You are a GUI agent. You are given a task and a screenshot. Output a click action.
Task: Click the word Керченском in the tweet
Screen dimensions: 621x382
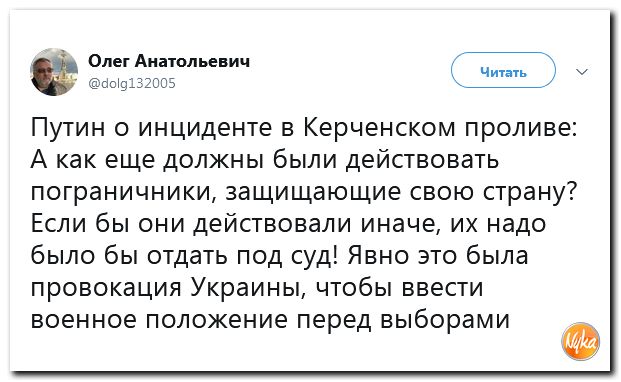[379, 128]
